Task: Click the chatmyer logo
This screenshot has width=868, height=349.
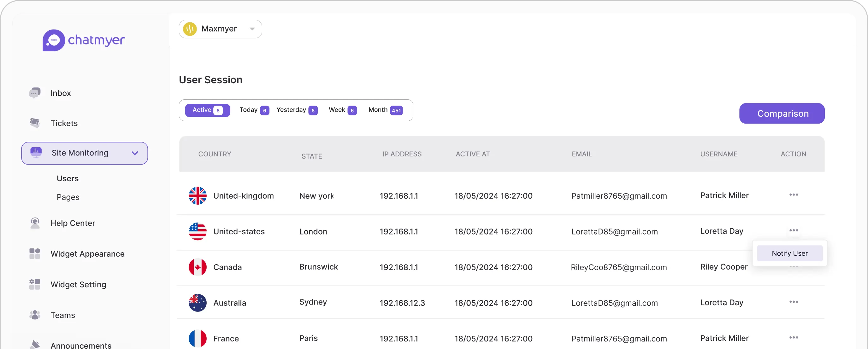Action: (x=84, y=40)
